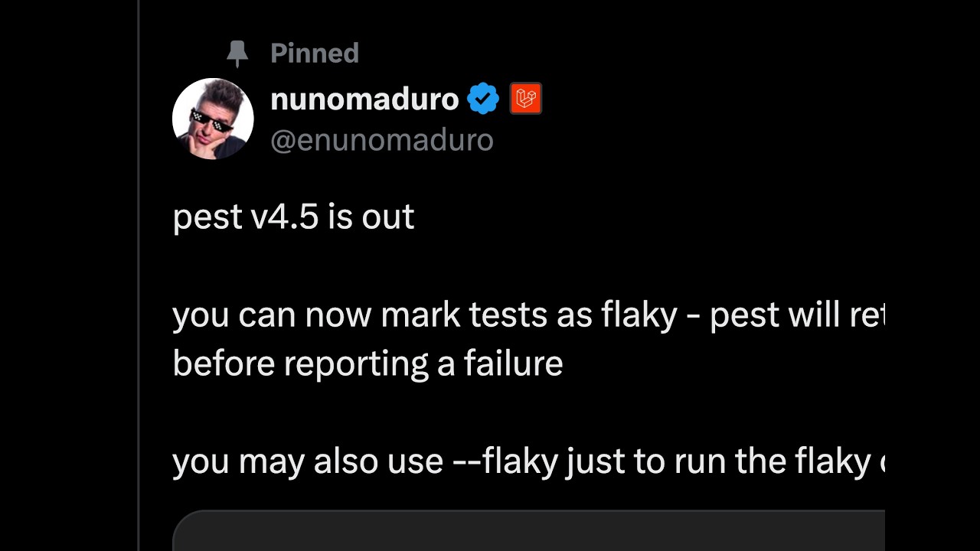
Task: Click the nunomaduro display name
Action: (x=364, y=98)
